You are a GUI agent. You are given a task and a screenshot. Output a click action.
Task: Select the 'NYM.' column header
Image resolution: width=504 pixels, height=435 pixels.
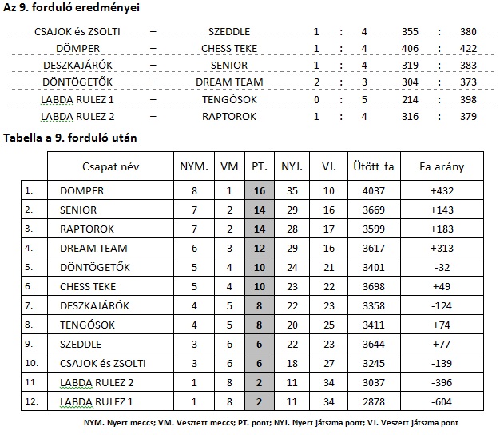coord(194,167)
